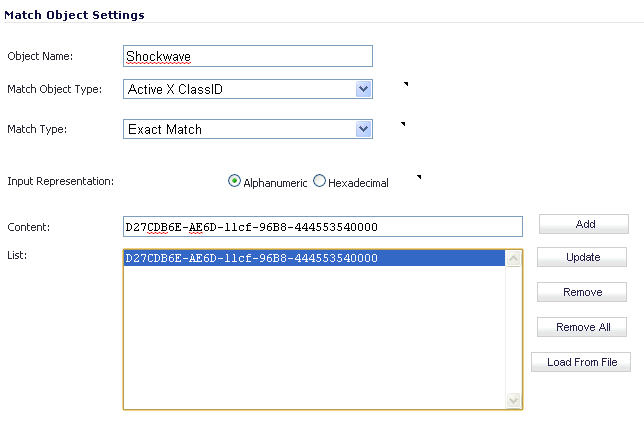Click the Update button
The width and height of the screenshot is (644, 430).
582,257
